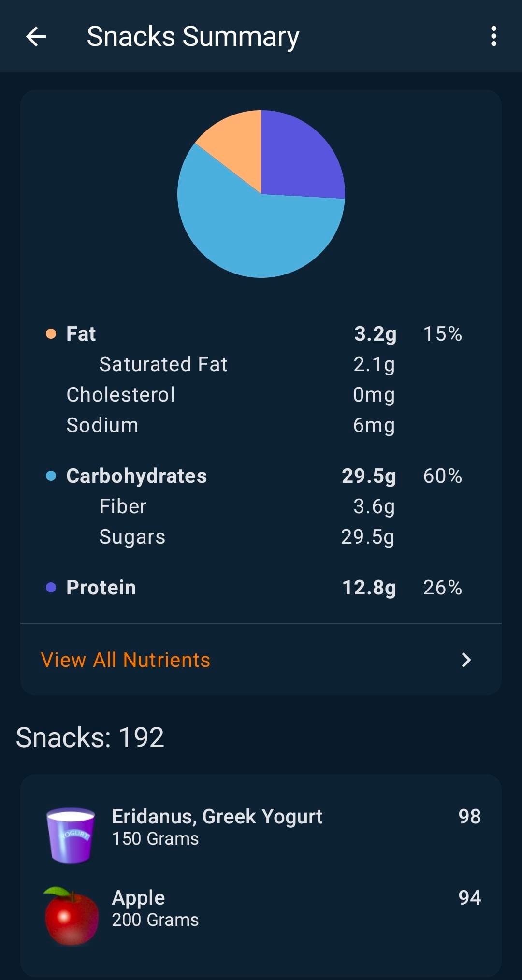This screenshot has width=522, height=980.
Task: Tap the Protein nutrient row label
Action: 101,588
